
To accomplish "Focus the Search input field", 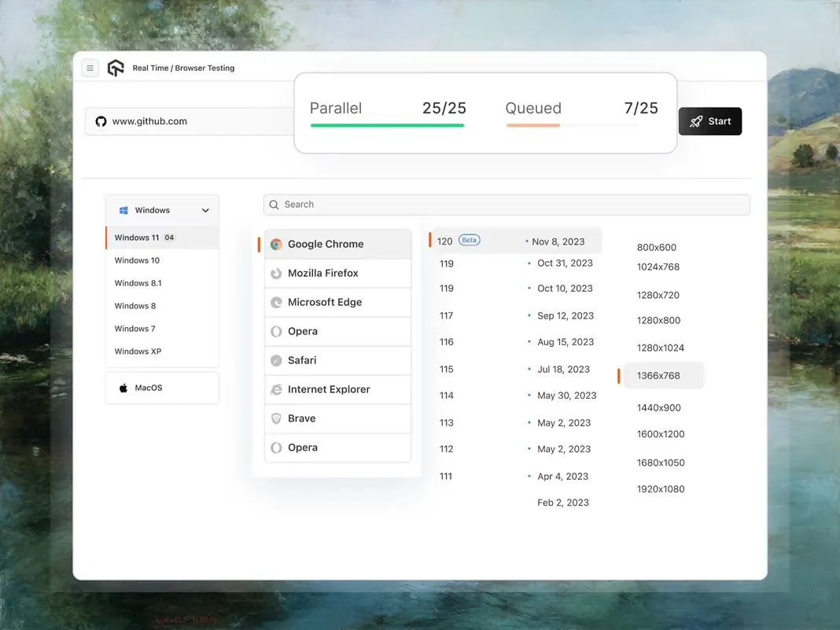I will coord(507,204).
